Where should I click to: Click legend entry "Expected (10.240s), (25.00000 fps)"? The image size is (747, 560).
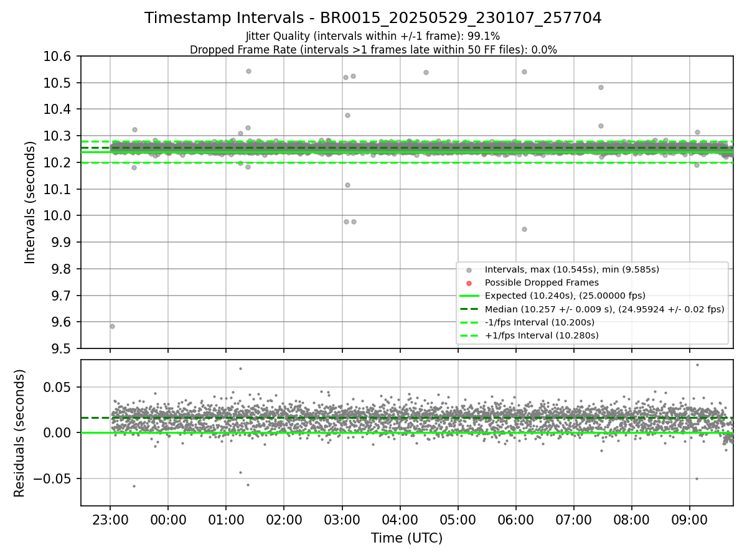click(x=565, y=296)
